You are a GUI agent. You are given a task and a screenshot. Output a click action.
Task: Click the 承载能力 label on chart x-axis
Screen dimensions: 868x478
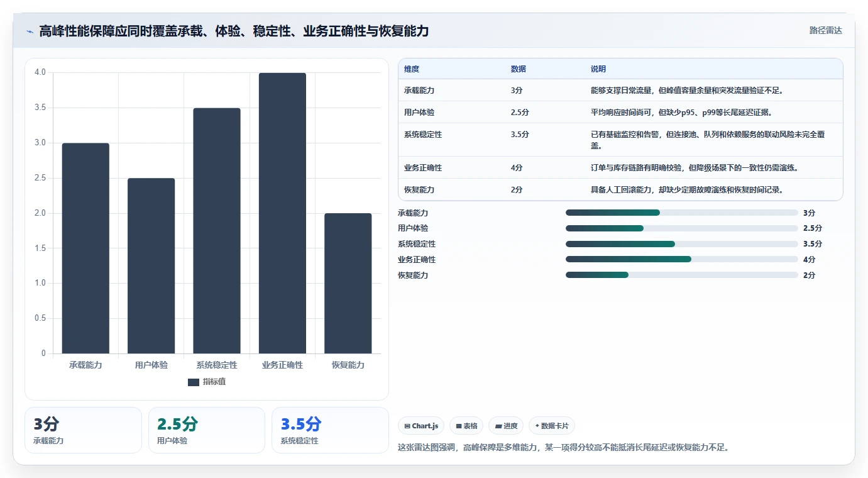pyautogui.click(x=85, y=365)
